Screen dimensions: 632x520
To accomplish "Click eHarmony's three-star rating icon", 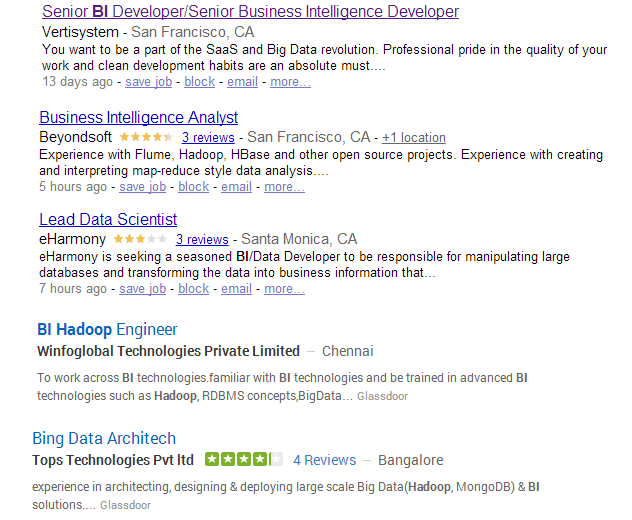I will (140, 239).
